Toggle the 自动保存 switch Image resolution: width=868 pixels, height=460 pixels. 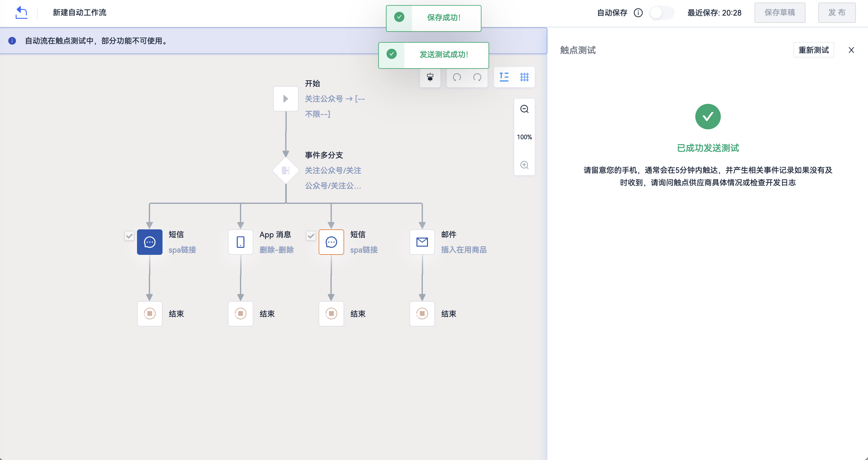click(662, 13)
